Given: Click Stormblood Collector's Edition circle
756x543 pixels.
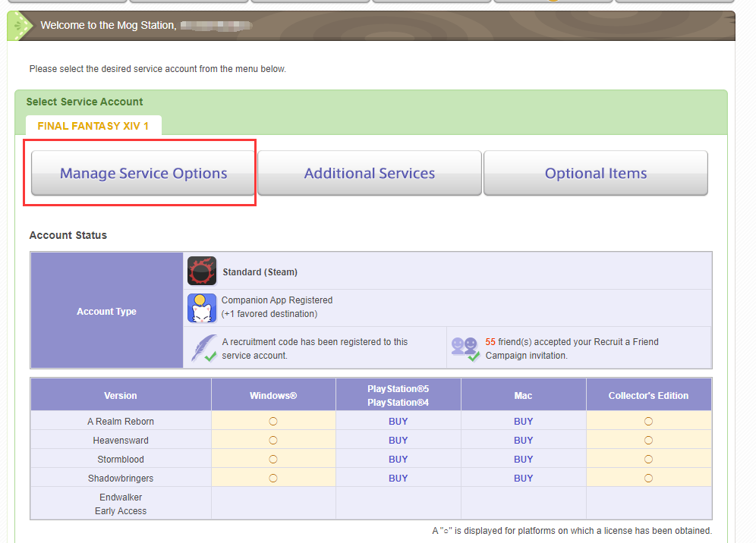Looking at the screenshot, I should pyautogui.click(x=648, y=459).
